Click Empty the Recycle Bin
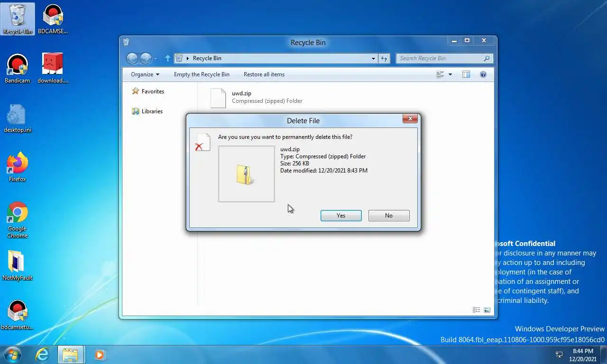The image size is (607, 364). coord(202,74)
